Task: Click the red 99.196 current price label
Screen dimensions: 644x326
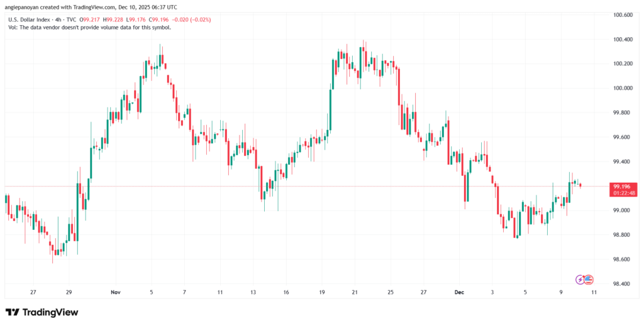Action: [622, 186]
